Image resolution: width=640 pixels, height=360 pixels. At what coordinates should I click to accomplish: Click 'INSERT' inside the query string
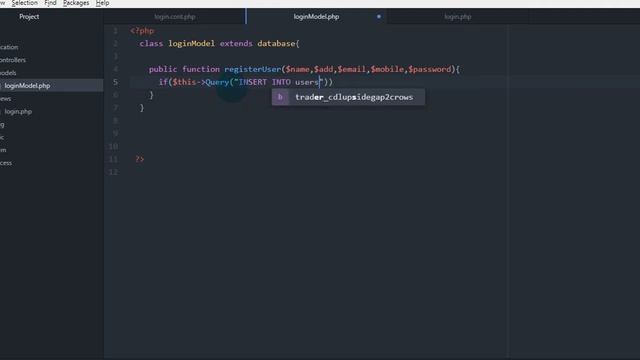pyautogui.click(x=253, y=82)
